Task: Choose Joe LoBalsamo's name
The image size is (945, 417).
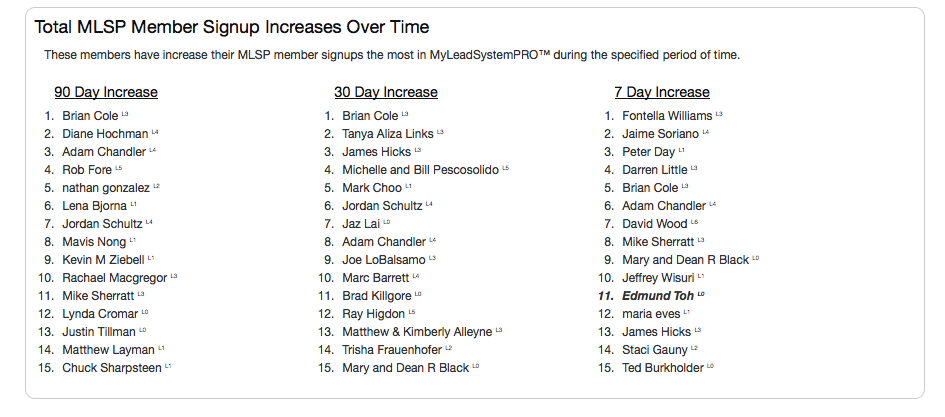Action: [384, 260]
